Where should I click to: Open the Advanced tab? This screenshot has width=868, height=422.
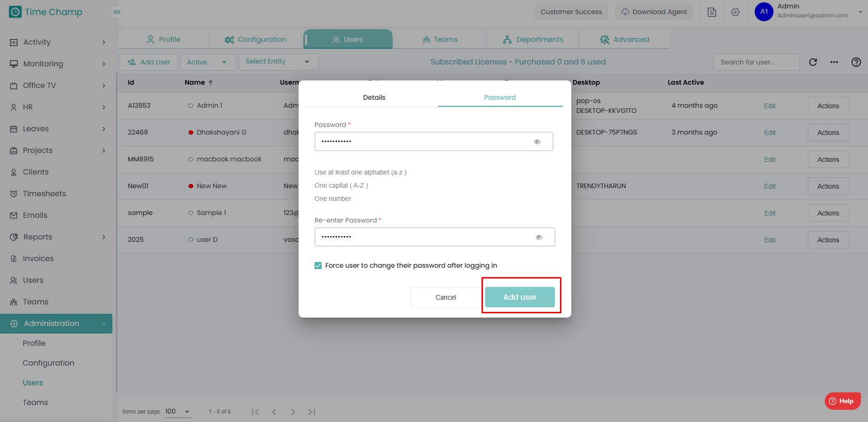[625, 40]
